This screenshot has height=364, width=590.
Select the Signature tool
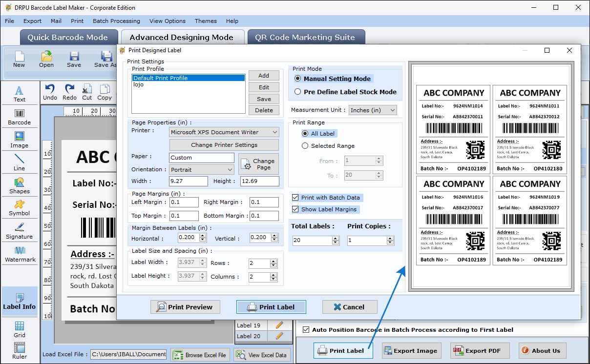coord(20,231)
